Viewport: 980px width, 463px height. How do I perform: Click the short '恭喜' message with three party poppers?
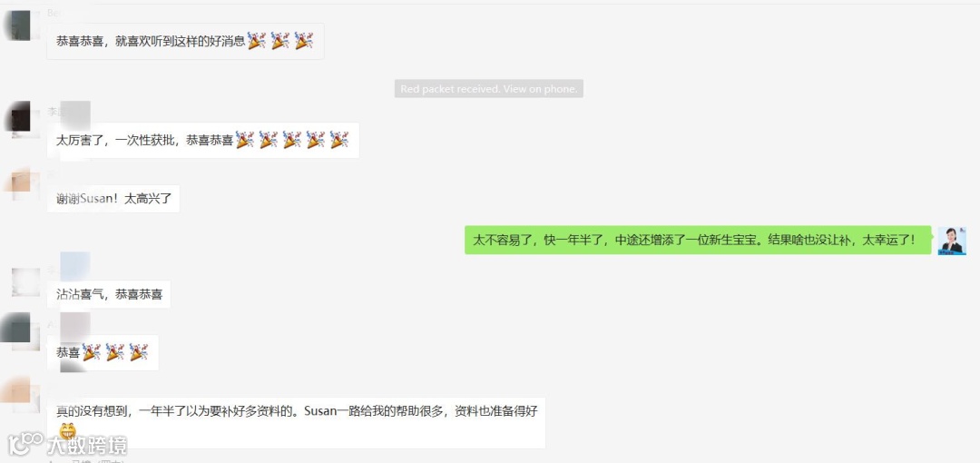(103, 353)
